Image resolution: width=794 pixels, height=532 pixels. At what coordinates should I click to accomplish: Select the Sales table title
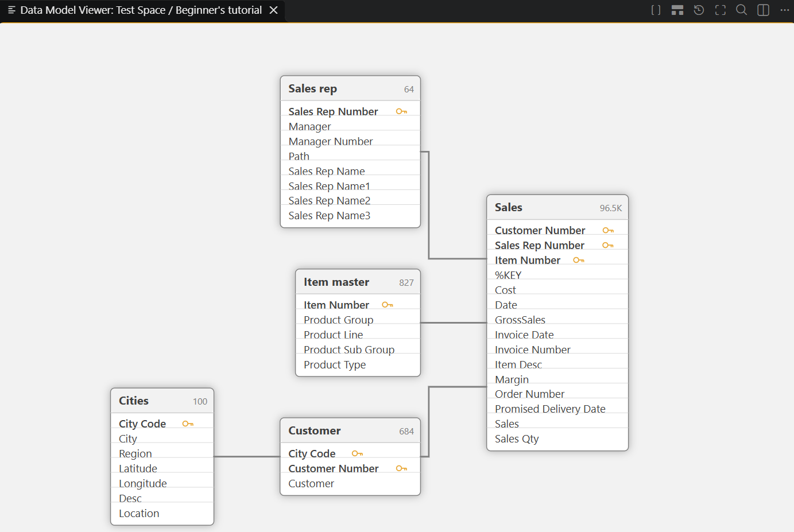pyautogui.click(x=509, y=207)
